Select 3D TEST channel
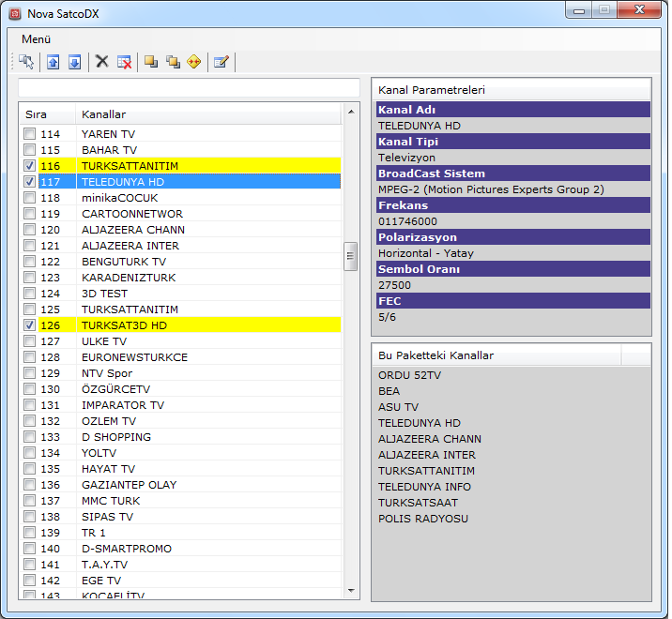 coord(180,294)
